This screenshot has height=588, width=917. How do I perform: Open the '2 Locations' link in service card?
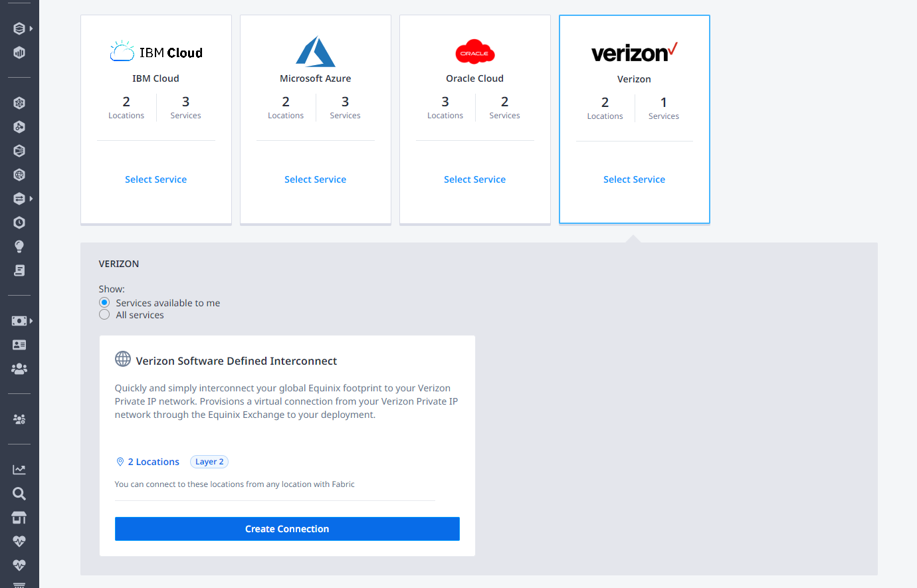tap(153, 462)
